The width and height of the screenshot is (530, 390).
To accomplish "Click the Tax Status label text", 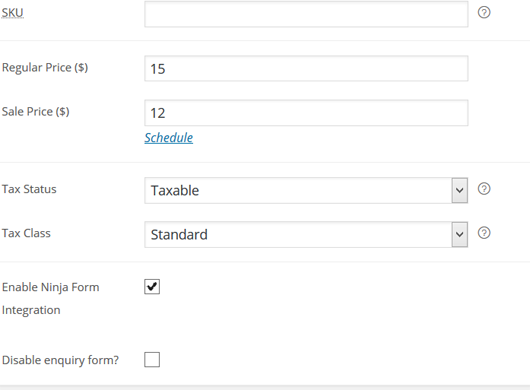I will [29, 189].
